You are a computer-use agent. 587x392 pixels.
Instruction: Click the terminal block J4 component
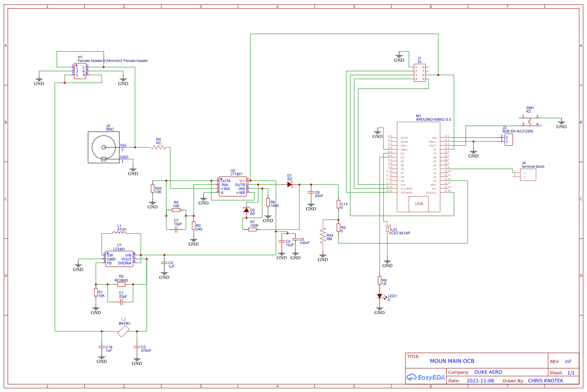(528, 174)
